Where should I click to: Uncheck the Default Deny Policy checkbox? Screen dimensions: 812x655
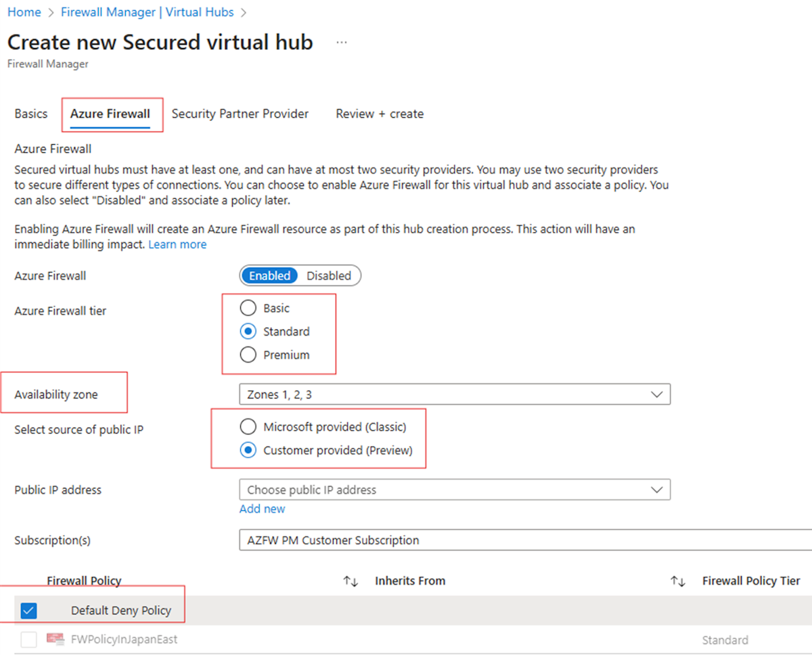28,611
